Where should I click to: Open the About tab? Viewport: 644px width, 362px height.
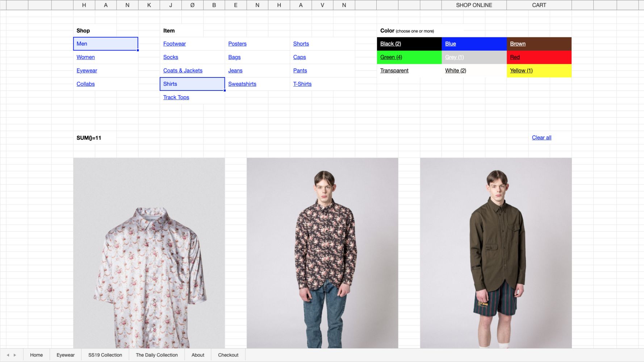198,355
